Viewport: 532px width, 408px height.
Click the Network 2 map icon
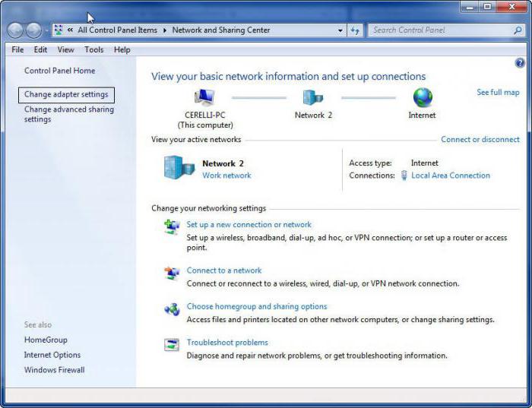(x=313, y=97)
